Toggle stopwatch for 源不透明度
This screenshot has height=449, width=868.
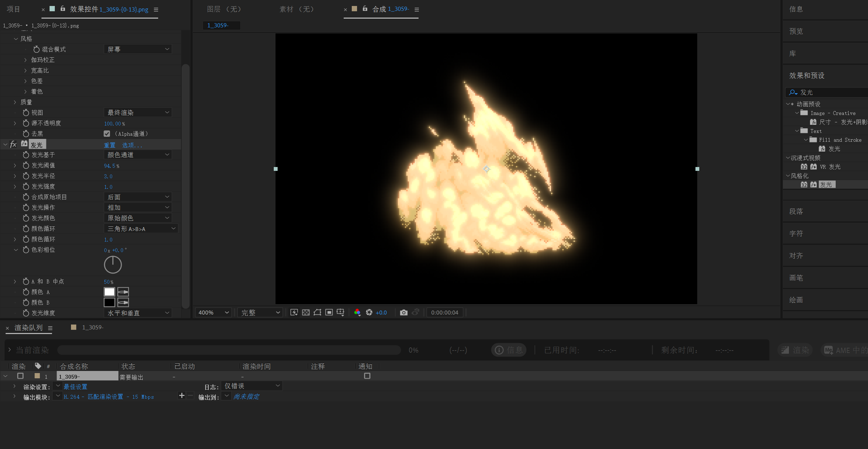pos(26,123)
